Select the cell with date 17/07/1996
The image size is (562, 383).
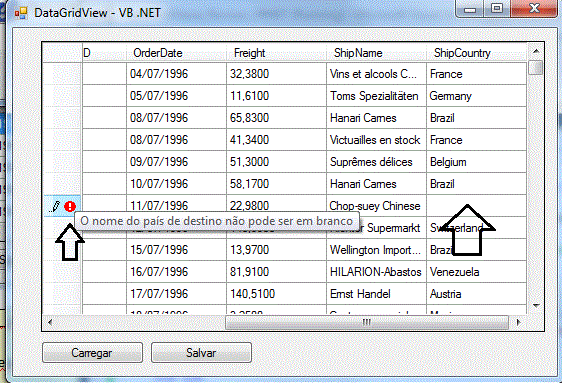[x=176, y=294]
